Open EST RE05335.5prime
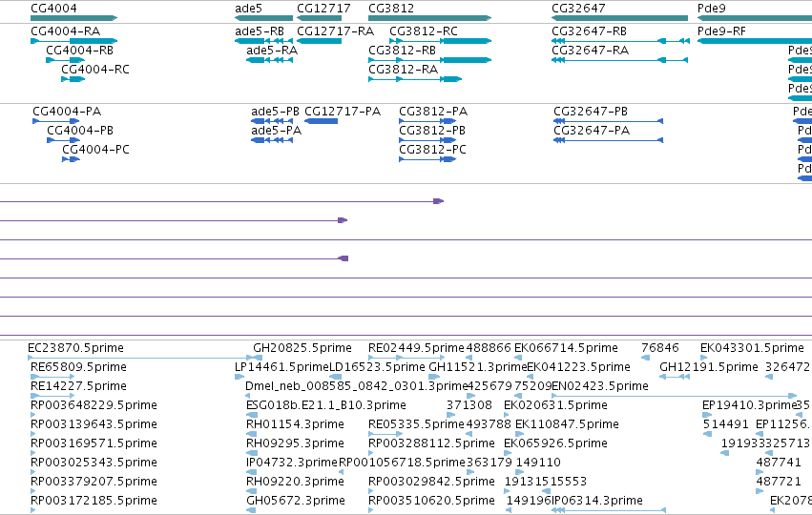812x515 pixels. pos(416,424)
